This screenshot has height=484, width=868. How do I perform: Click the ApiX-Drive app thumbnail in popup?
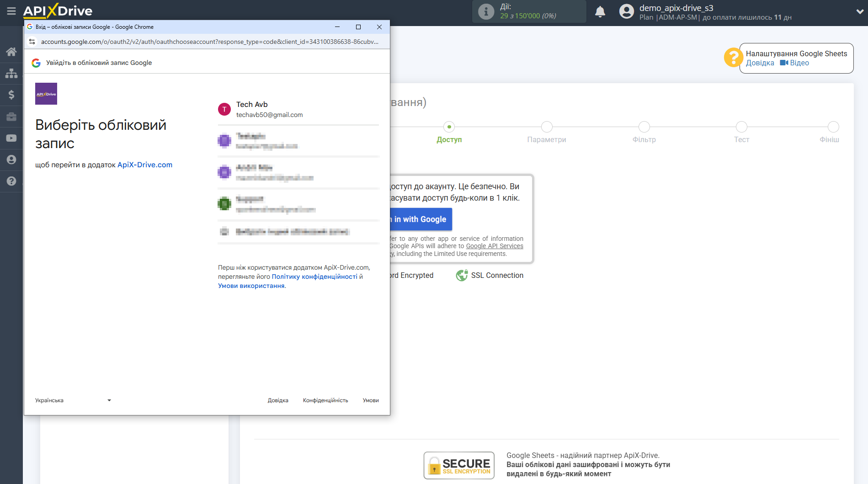[x=46, y=94]
